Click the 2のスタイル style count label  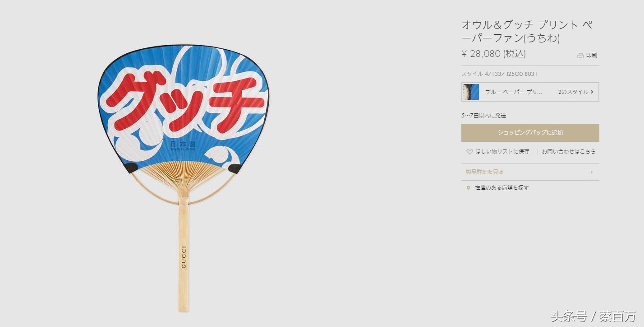point(573,92)
